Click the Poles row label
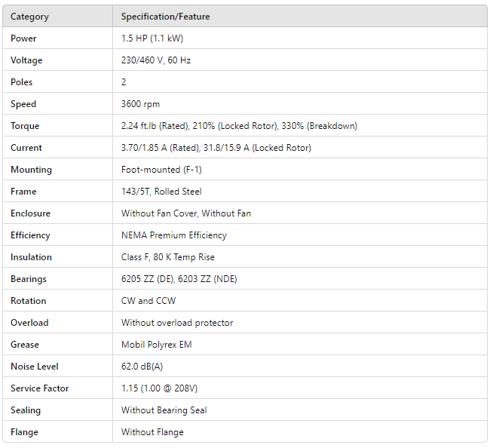 pyautogui.click(x=22, y=82)
